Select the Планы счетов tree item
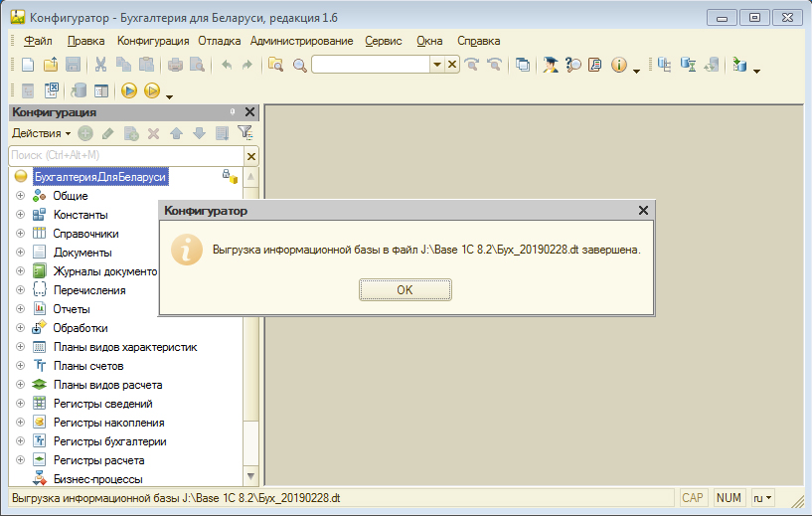 tap(87, 366)
